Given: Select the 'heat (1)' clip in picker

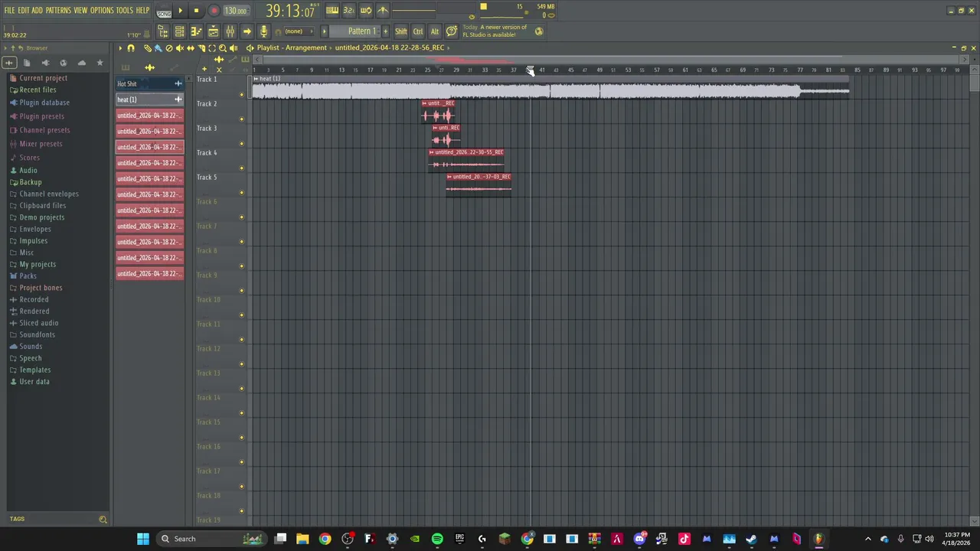Looking at the screenshot, I should point(149,99).
